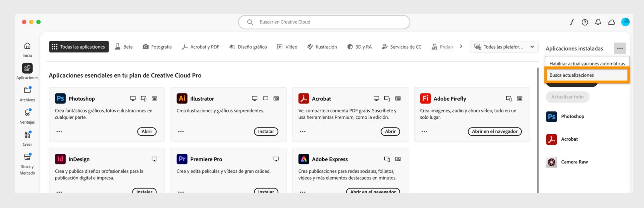644x208 pixels.
Task: Open the account profile avatar
Action: click(x=625, y=22)
